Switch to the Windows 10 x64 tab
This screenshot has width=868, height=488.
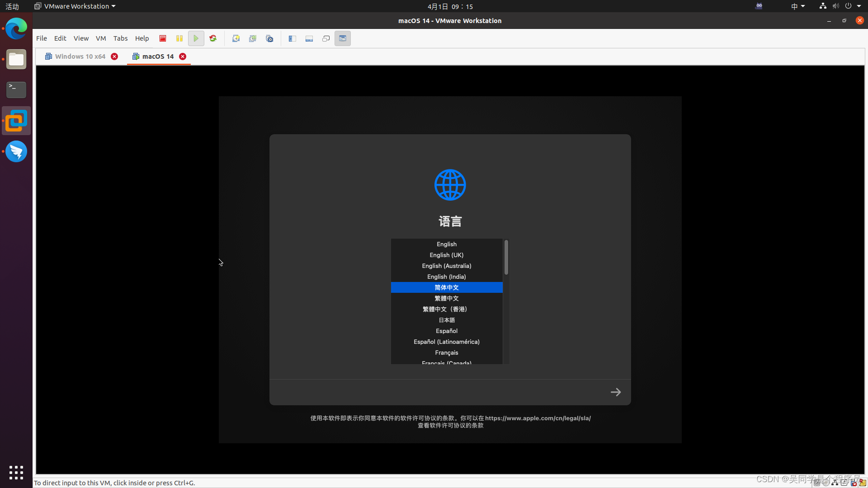click(80, 56)
